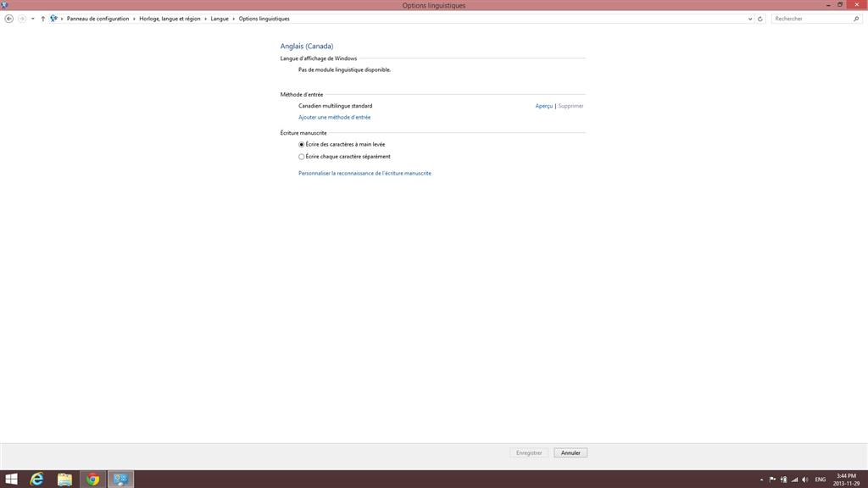This screenshot has height=488, width=868.
Task: Click the Control Panel icon in address bar
Action: click(x=53, y=19)
